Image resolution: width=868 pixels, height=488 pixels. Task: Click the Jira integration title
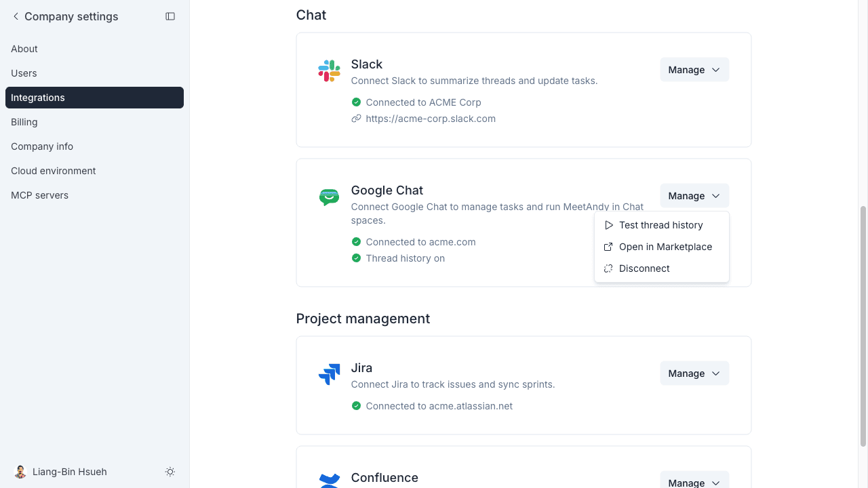361,368
